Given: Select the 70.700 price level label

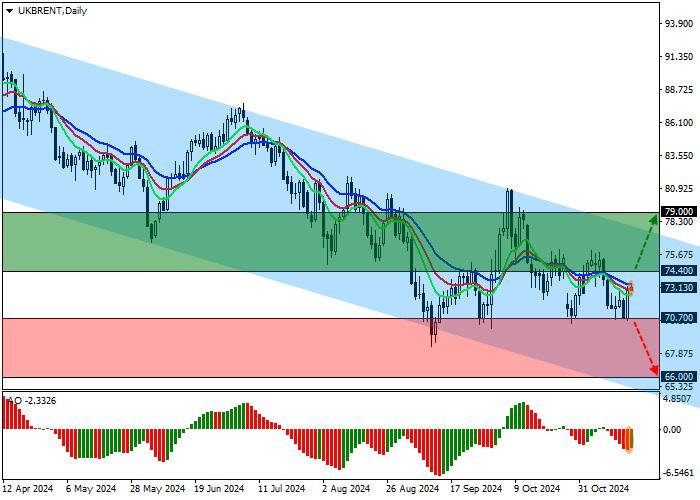Looking at the screenshot, I should tap(679, 318).
